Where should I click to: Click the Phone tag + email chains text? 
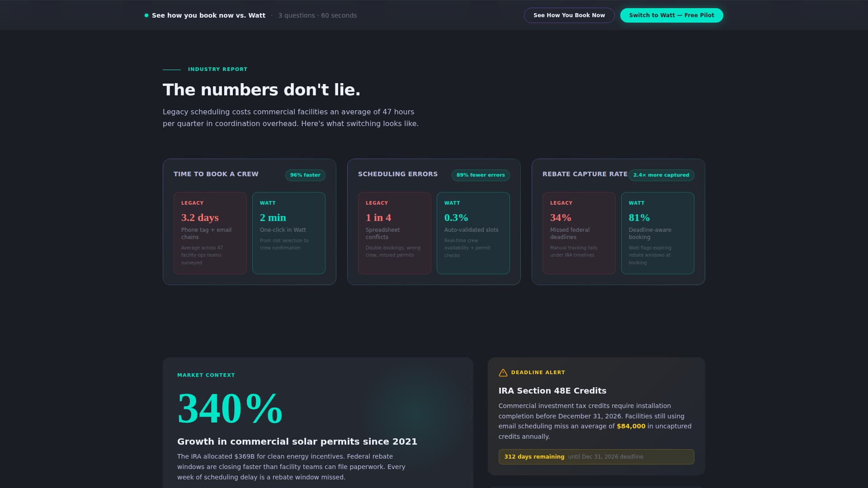coord(207,234)
